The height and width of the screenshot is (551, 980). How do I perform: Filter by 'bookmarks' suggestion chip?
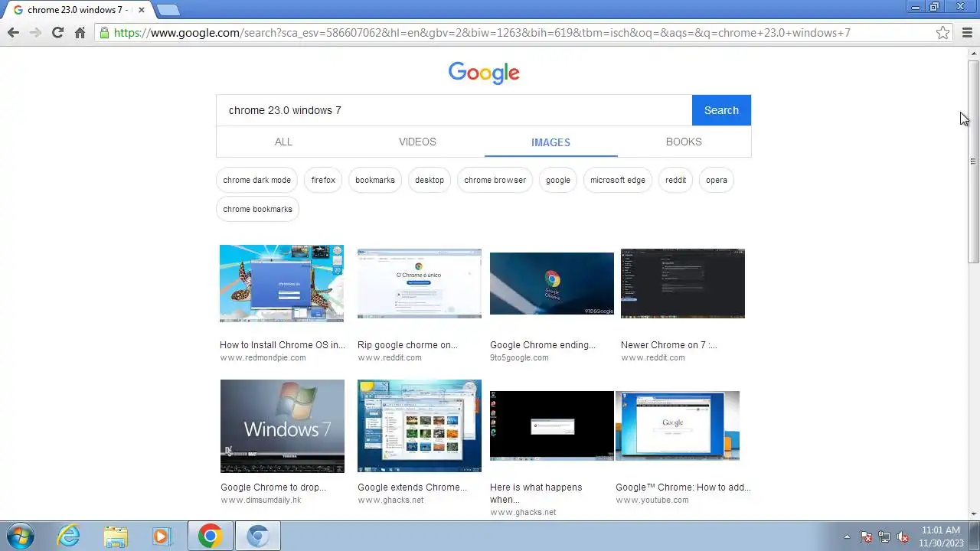pos(375,180)
